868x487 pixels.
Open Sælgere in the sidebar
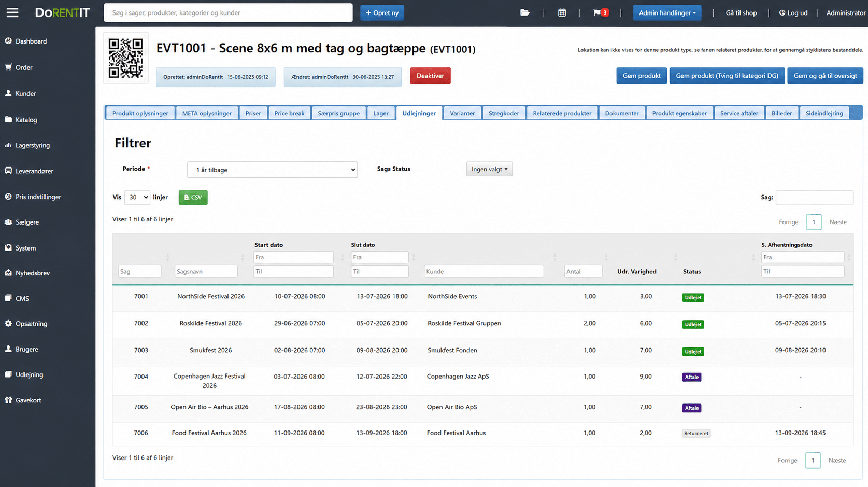pyautogui.click(x=27, y=222)
